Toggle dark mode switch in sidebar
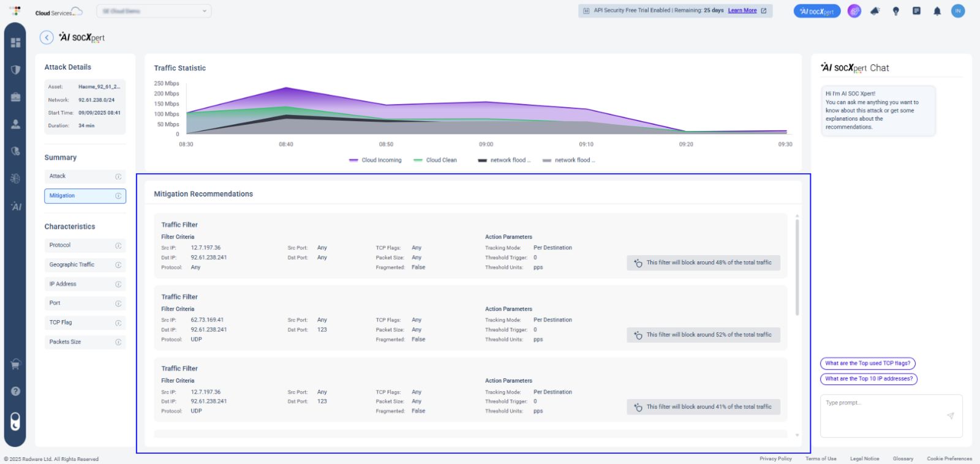 tap(15, 421)
